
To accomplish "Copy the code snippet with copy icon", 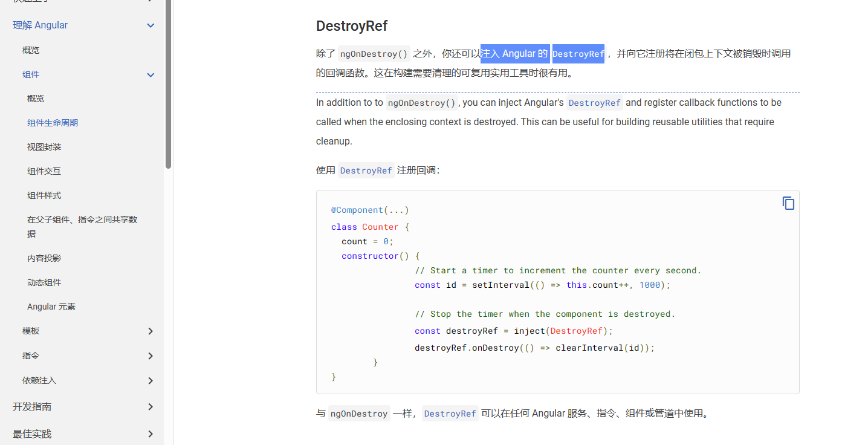I will (788, 203).
